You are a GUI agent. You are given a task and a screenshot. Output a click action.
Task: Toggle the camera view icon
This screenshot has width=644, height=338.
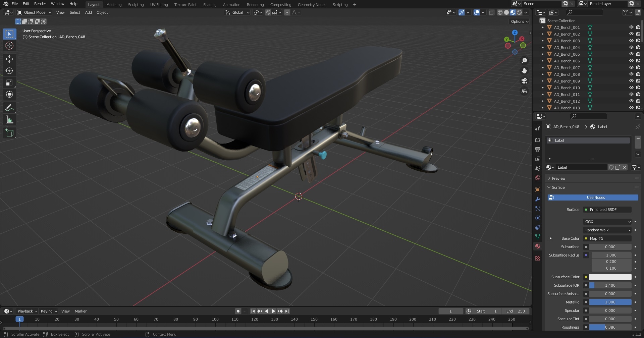coord(524,81)
